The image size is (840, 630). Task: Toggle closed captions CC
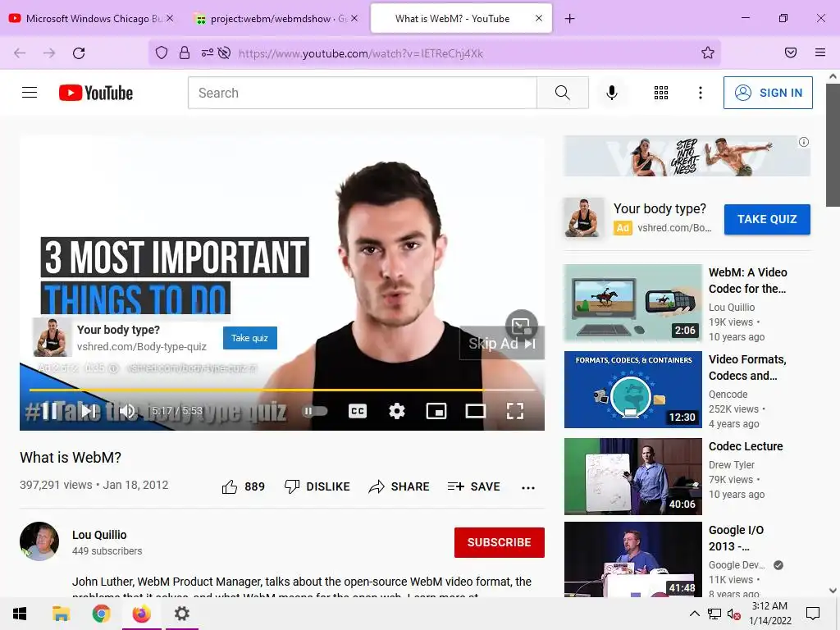(x=358, y=411)
